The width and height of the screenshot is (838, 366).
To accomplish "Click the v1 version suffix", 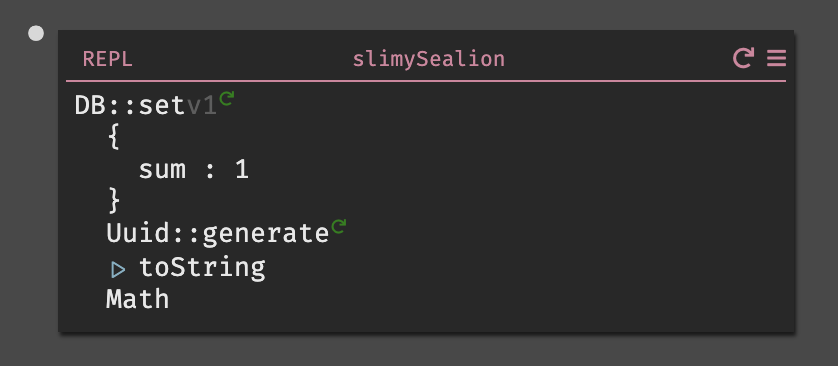I will point(202,106).
